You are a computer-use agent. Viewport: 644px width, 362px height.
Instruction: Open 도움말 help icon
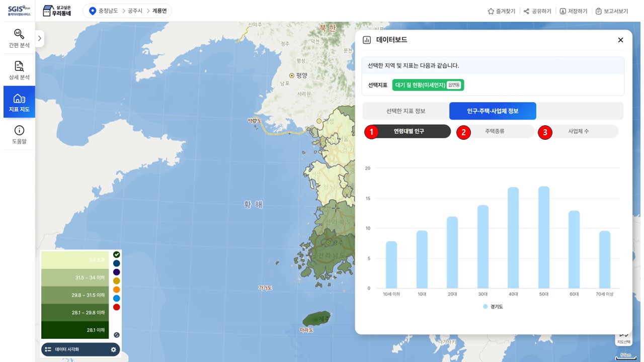[19, 134]
